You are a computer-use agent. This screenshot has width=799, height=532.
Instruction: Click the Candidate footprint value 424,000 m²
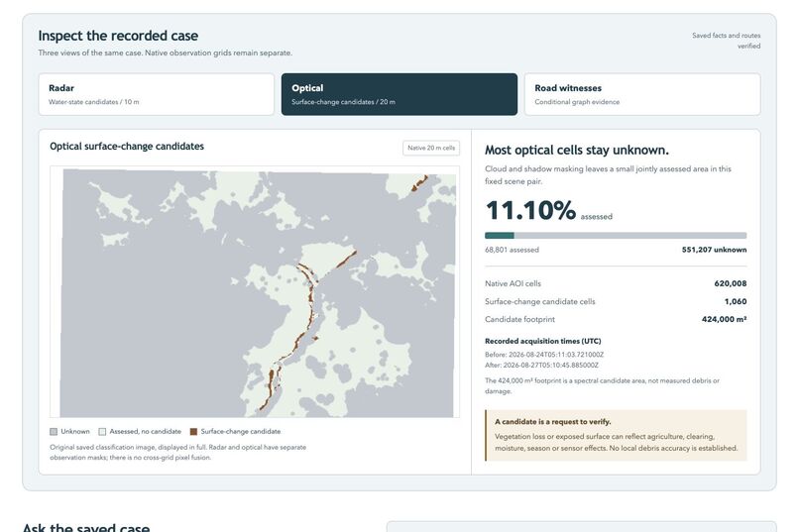click(x=724, y=319)
